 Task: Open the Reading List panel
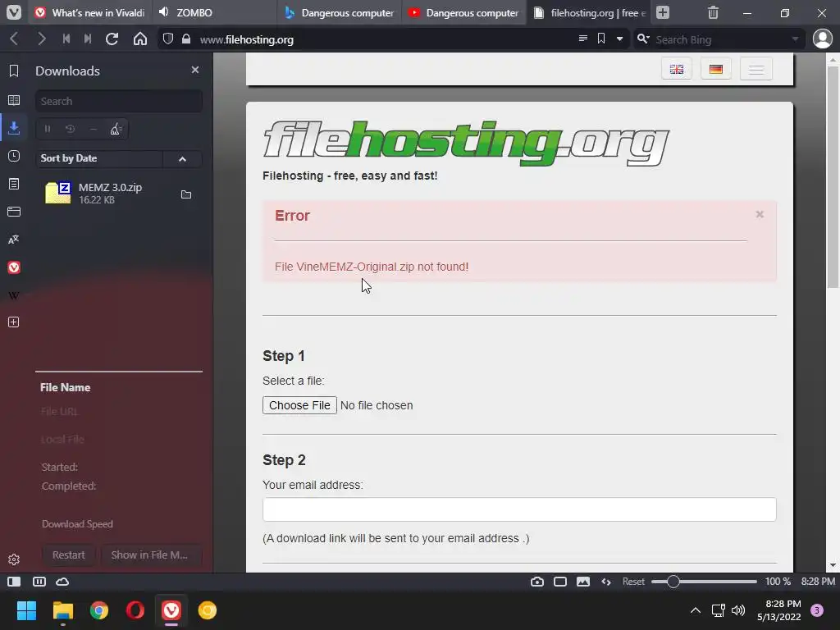coord(14,100)
